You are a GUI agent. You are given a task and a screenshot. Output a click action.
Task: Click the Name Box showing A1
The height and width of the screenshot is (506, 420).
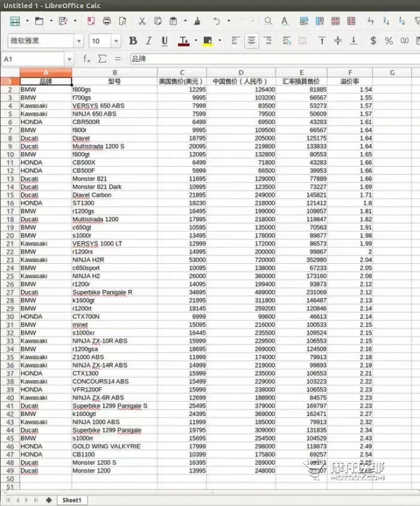point(33,59)
